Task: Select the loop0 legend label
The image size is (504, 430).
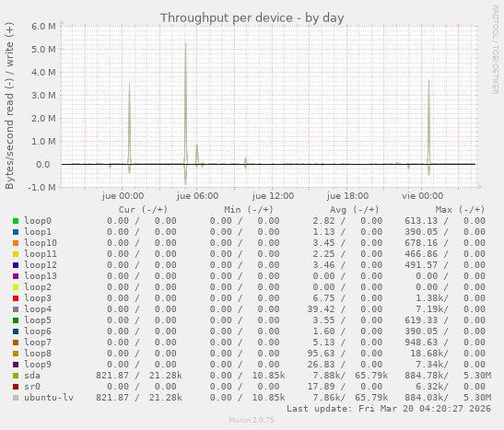Action: (38, 221)
